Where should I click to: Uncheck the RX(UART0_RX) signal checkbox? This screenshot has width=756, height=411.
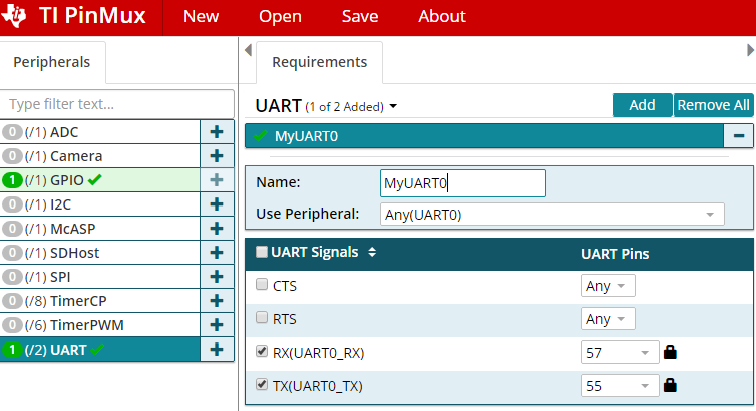point(263,352)
